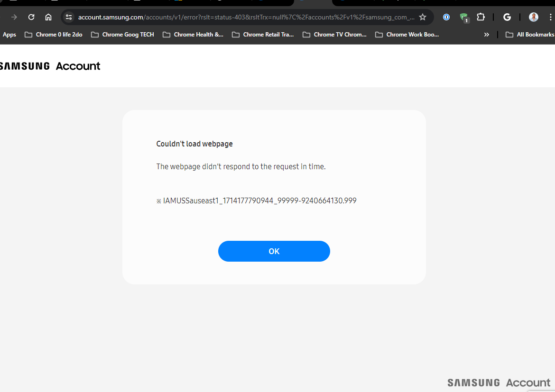Open the 1Password extension icon
Viewport: 555px width, 392px height.
(x=446, y=17)
